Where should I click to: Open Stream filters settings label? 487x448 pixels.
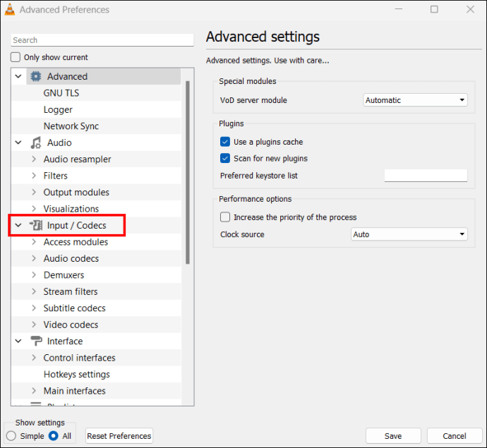(71, 291)
